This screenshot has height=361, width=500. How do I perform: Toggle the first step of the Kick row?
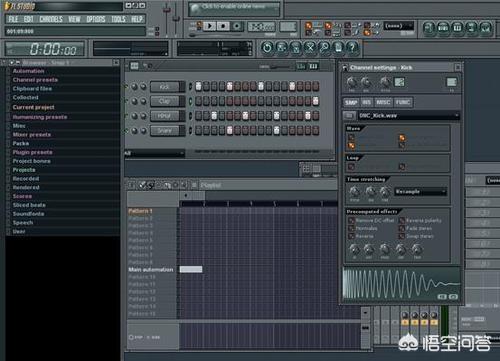pyautogui.click(x=198, y=87)
